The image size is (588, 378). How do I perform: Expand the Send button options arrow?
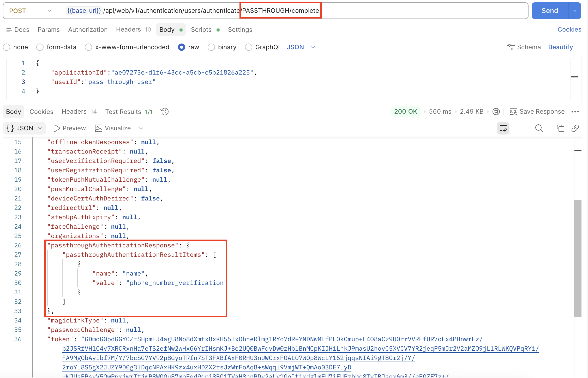coord(575,11)
